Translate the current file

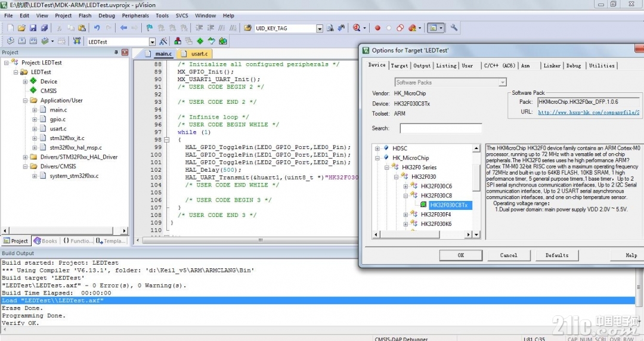point(11,41)
